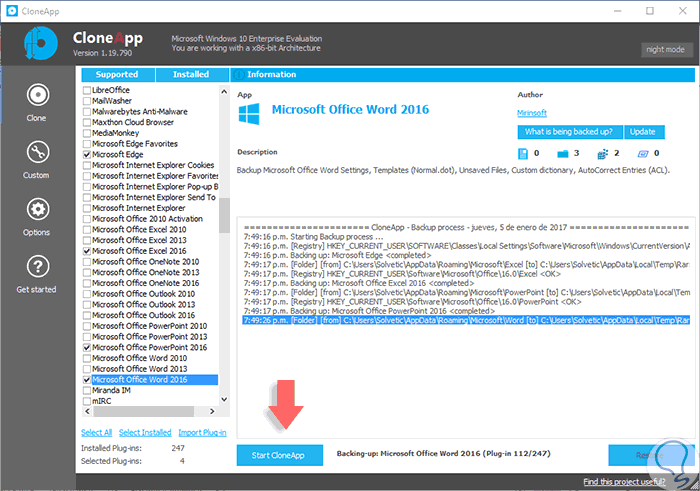Click the Restore button
The width and height of the screenshot is (700, 491).
(x=651, y=455)
